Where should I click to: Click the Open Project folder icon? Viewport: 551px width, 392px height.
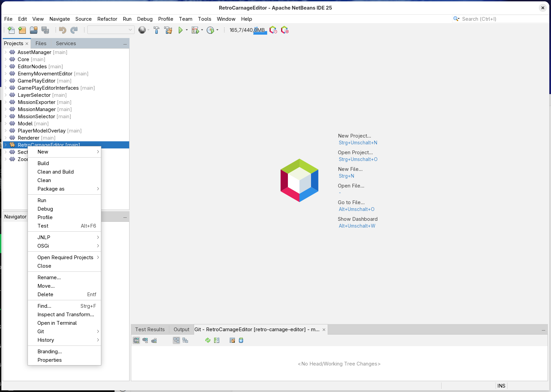(x=34, y=30)
